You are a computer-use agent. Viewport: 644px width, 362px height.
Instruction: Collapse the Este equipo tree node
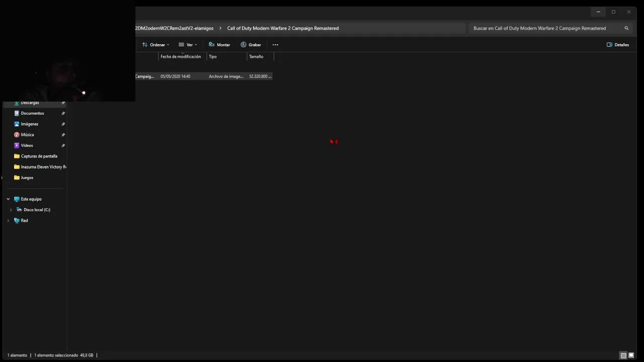coord(8,199)
